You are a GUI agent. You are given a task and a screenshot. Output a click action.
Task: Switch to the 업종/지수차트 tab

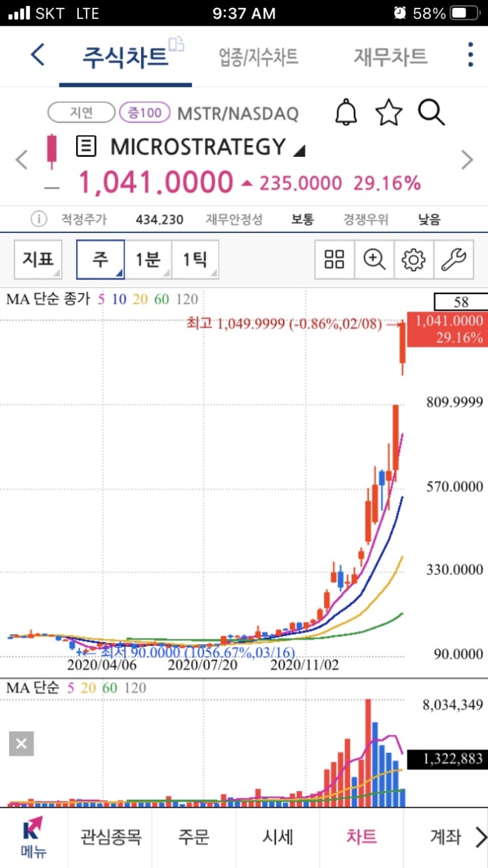point(258,56)
